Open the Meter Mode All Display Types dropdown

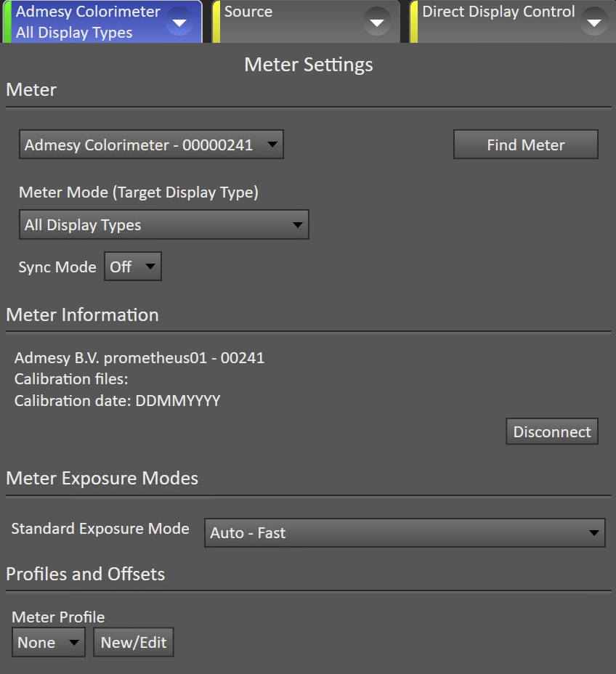coord(163,224)
